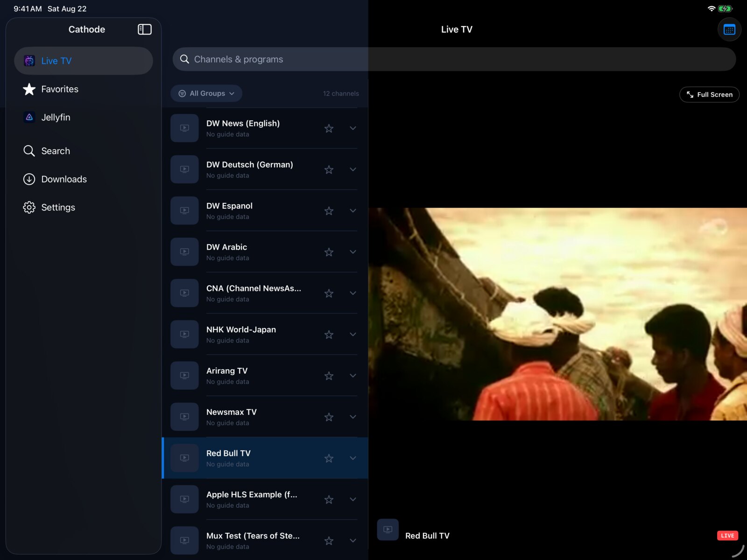
Task: Click the Channels & programs search field
Action: click(x=454, y=59)
